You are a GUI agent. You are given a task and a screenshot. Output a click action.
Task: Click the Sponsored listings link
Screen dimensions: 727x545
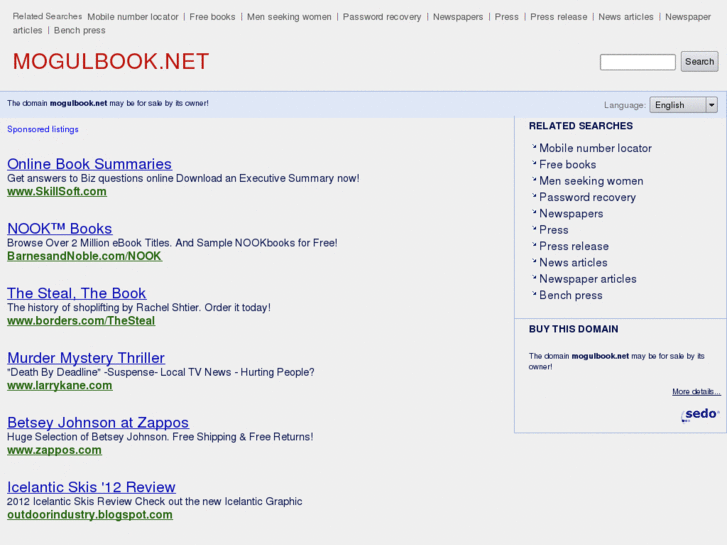coord(43,129)
